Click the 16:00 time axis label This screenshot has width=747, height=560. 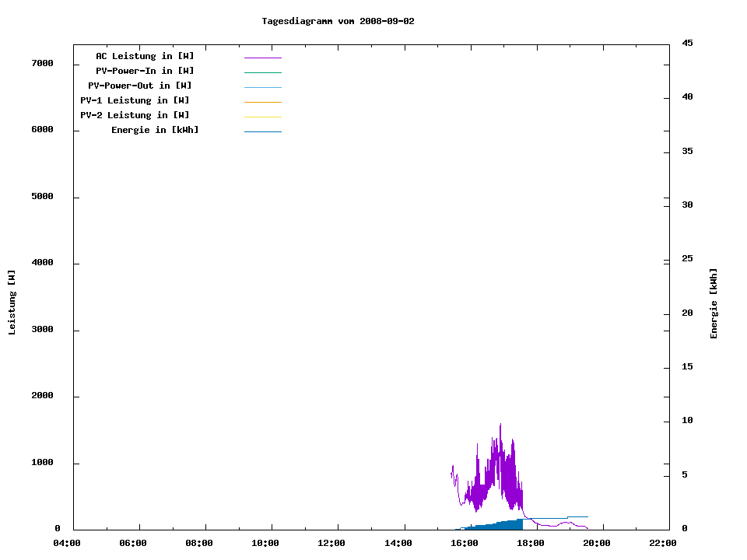(x=464, y=543)
